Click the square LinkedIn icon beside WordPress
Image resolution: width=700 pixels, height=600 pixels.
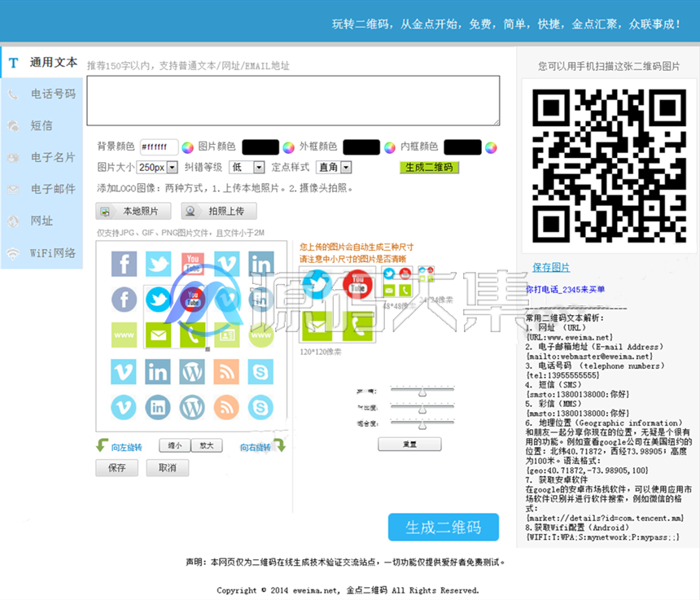158,371
